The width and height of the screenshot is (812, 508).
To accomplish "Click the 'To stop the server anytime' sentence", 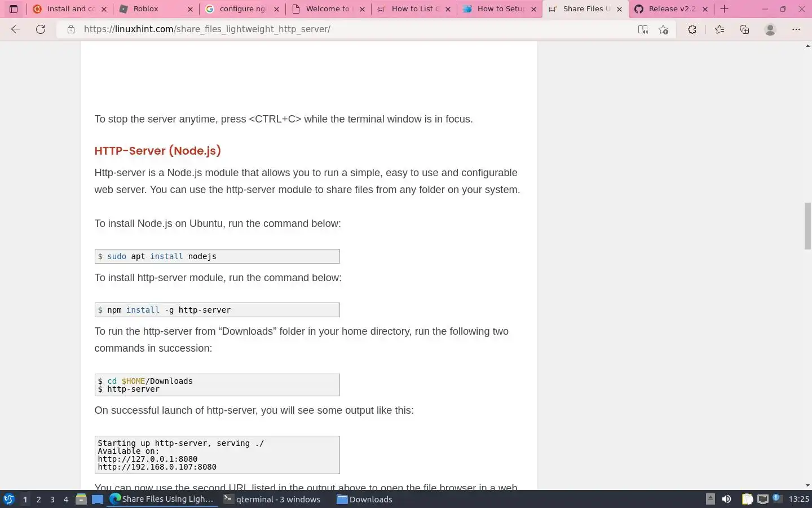I will [284, 119].
